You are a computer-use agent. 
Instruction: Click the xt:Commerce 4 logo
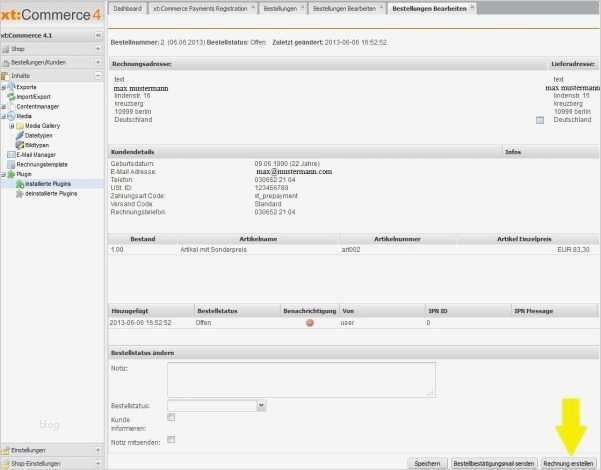pos(51,15)
